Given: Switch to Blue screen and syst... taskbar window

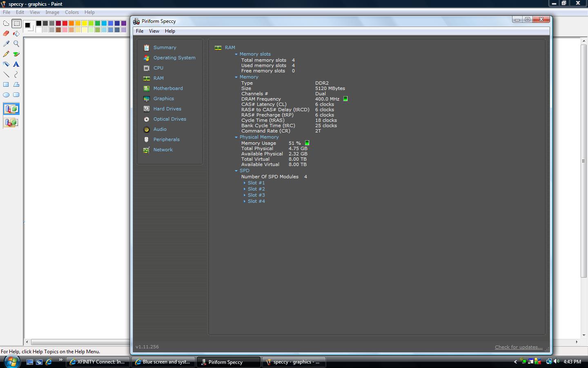Looking at the screenshot, I should [x=163, y=362].
